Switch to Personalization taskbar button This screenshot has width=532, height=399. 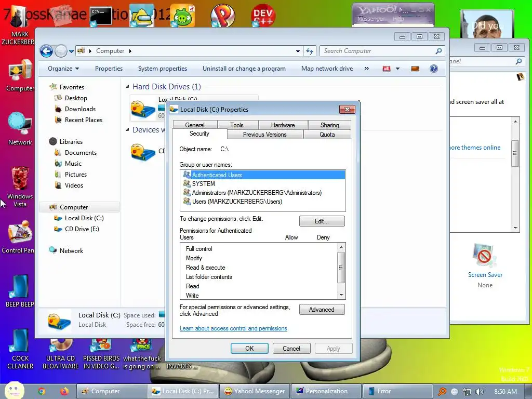click(x=326, y=391)
